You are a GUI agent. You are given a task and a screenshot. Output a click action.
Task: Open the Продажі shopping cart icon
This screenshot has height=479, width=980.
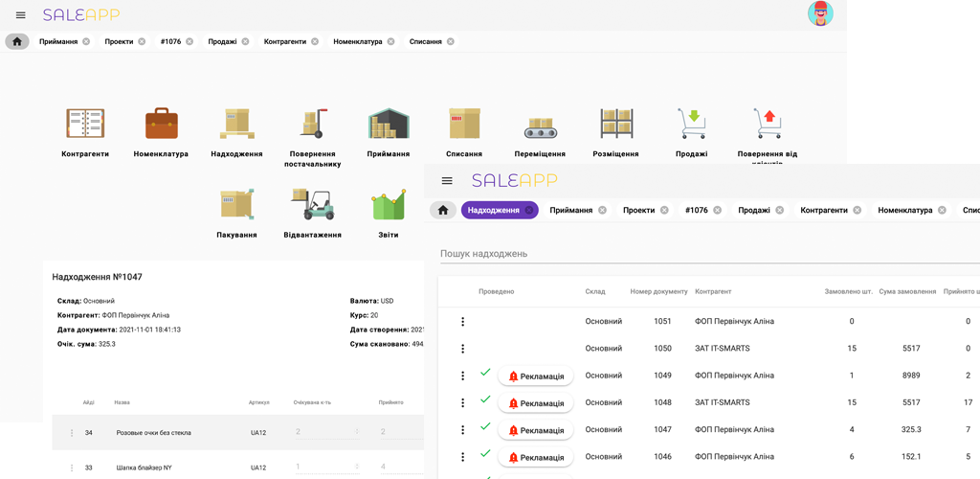coord(692,124)
